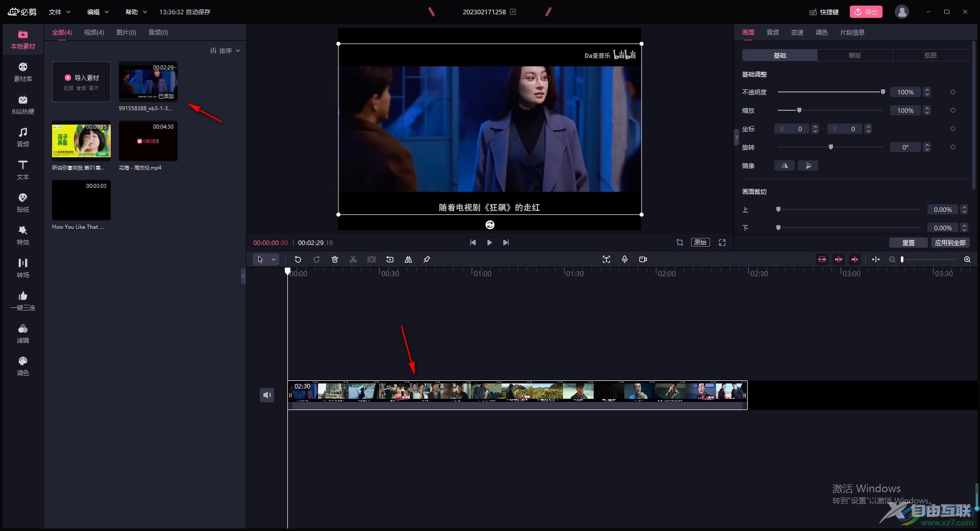Open the text recognition subtitle tool
The height and width of the screenshot is (531, 980).
tap(606, 259)
